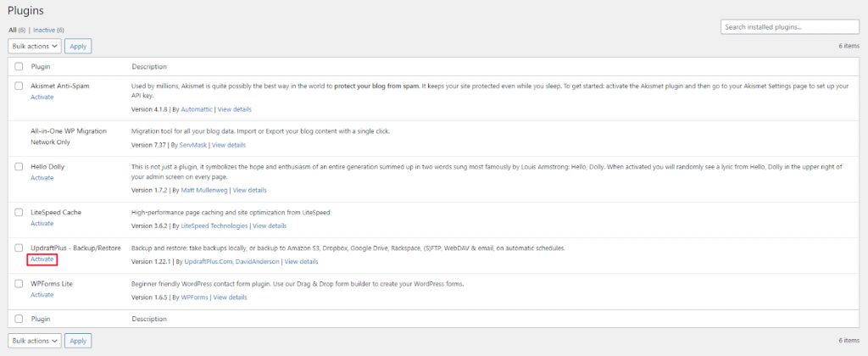Screen dimensions: 868x356
Task: Activate the UpdraftPlus Backup/Restore plugin
Action: [x=42, y=259]
